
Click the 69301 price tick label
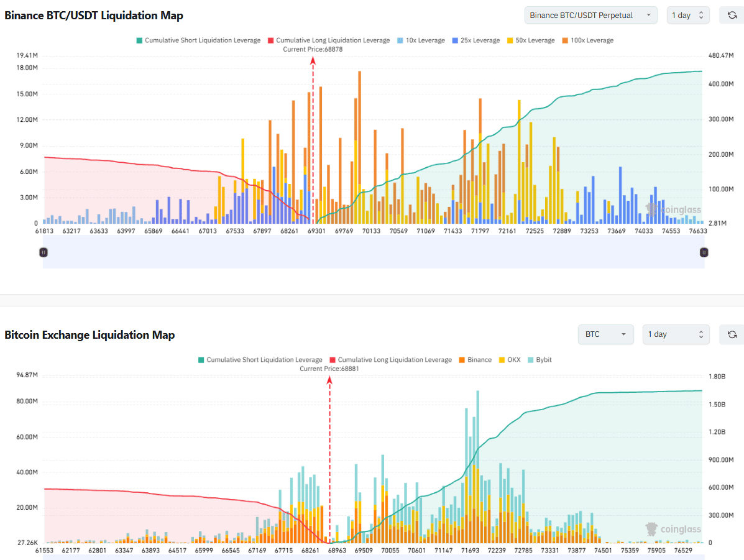point(316,231)
